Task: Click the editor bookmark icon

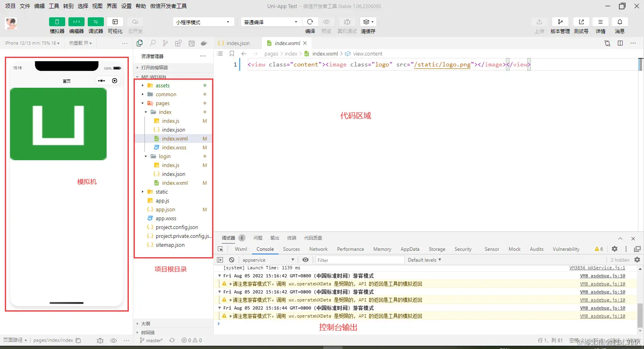Action: tap(232, 54)
